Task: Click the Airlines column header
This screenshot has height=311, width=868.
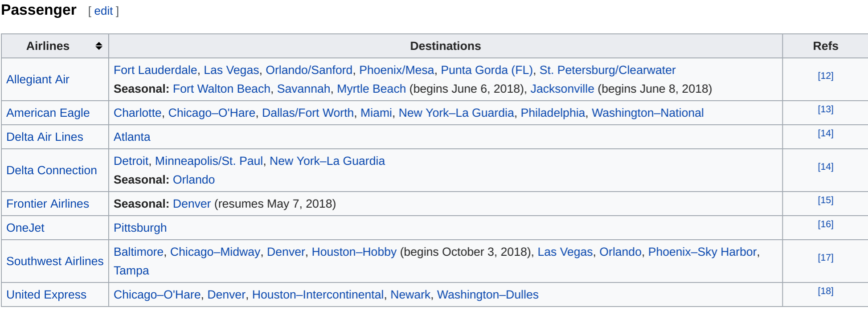Action: [x=48, y=46]
